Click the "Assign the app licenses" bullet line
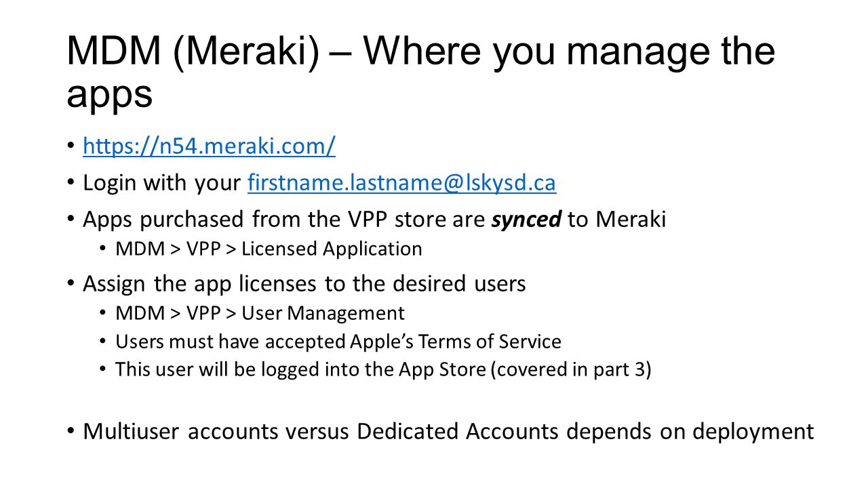Image resolution: width=868 pixels, height=488 pixels. pos(304,283)
